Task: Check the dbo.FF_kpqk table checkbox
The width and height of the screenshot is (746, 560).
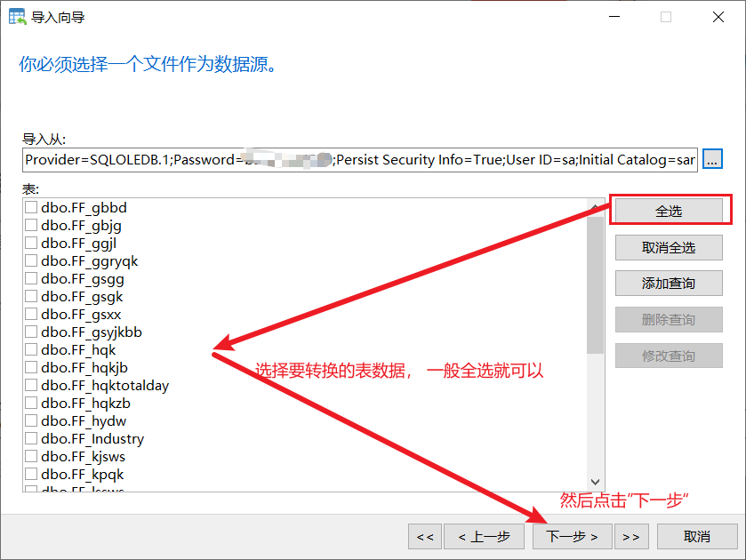Action: click(x=31, y=475)
